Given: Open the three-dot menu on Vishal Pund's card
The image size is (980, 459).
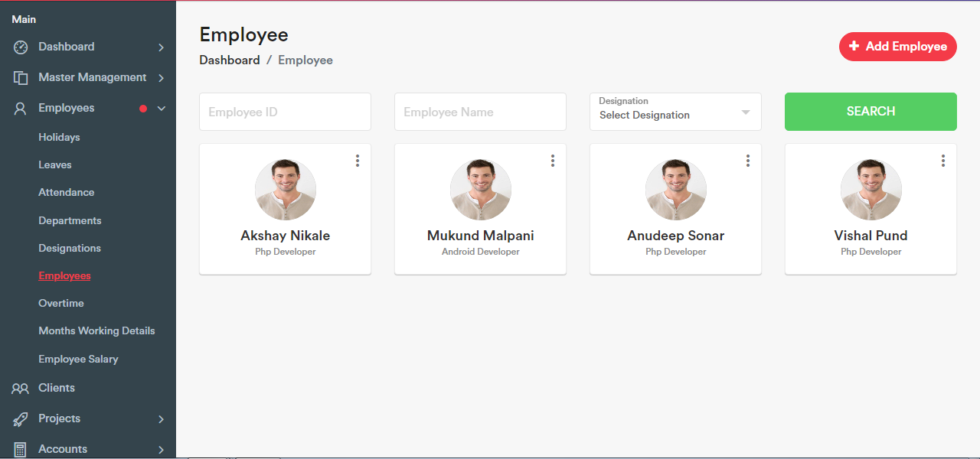Looking at the screenshot, I should point(943,161).
